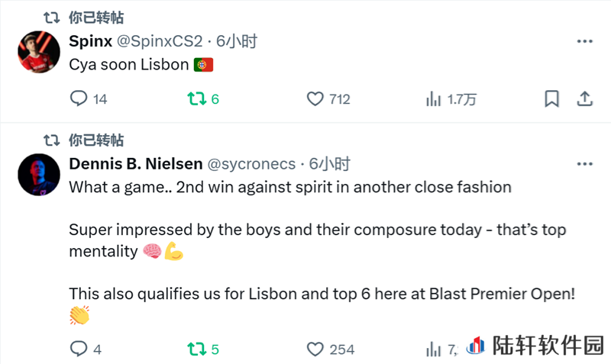Open more options on Spinx's post

[x=584, y=42]
